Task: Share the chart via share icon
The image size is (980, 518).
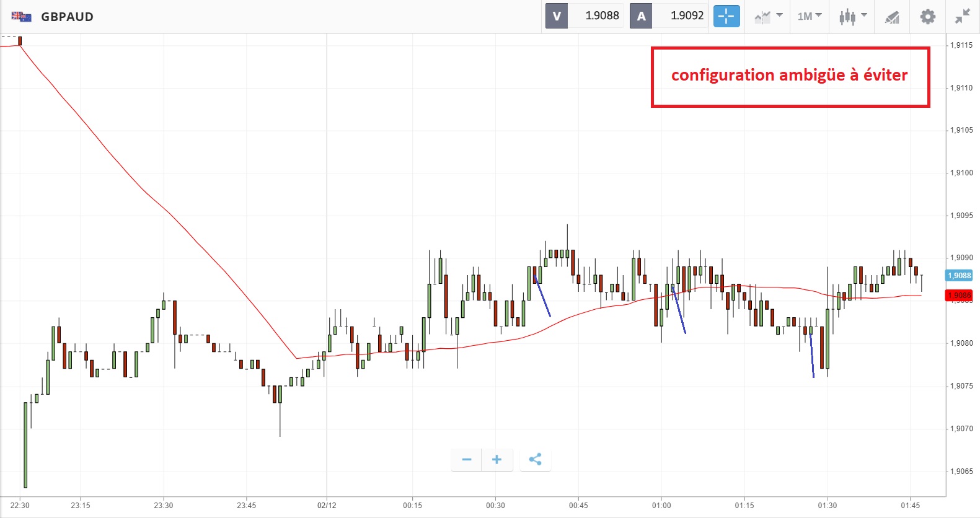Action: (x=536, y=459)
